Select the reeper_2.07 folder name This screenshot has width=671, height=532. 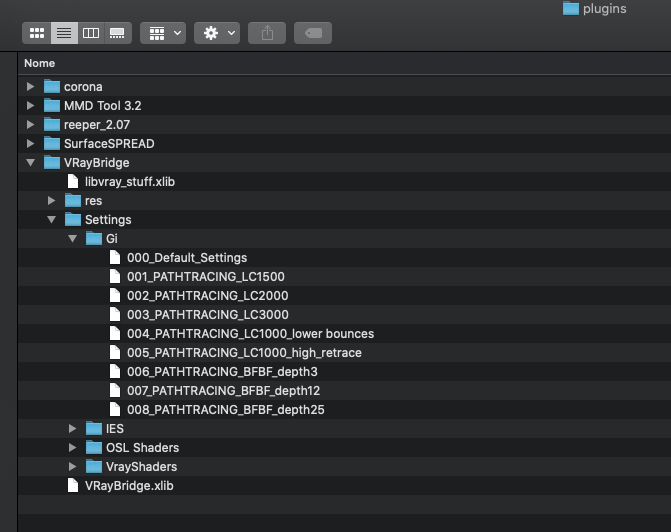[97, 125]
